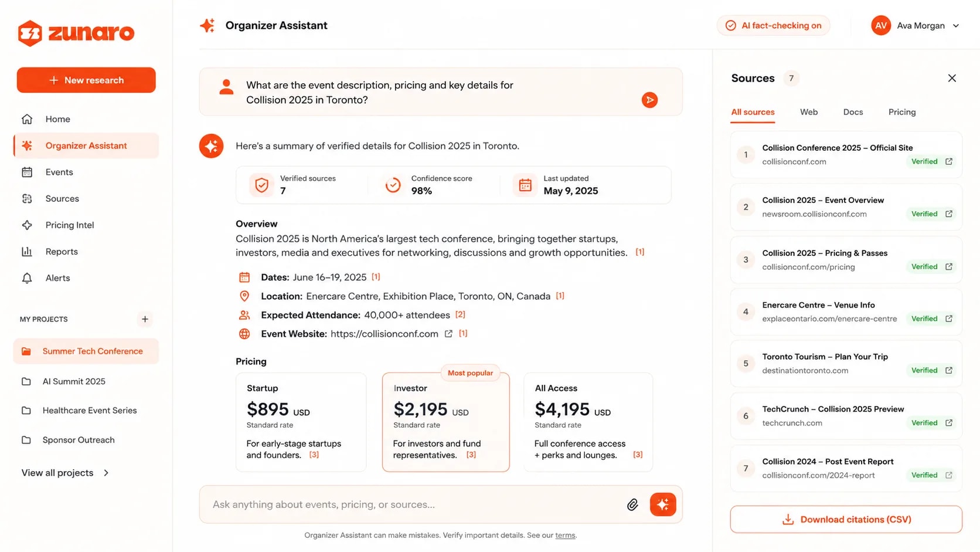980x552 pixels.
Task: Select the Startup pricing card
Action: pyautogui.click(x=301, y=422)
